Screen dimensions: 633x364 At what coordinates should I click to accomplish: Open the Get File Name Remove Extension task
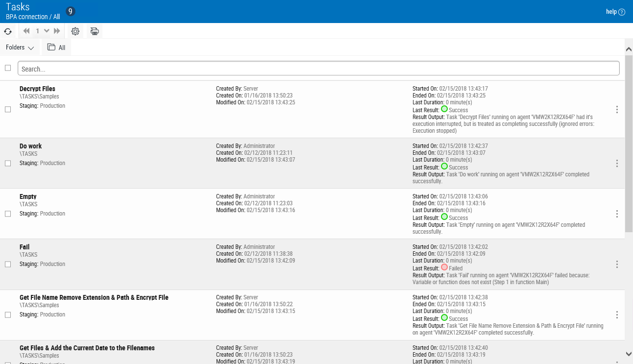[x=94, y=297]
